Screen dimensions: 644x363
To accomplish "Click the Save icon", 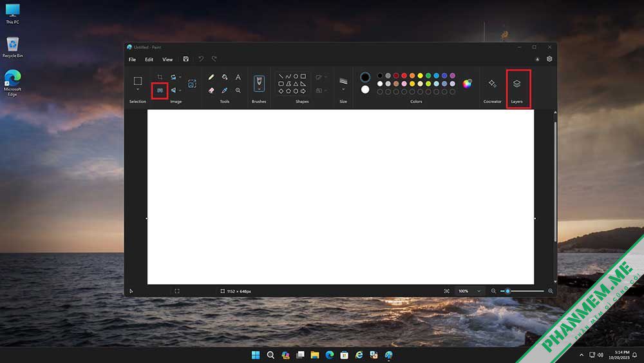I will pos(185,59).
